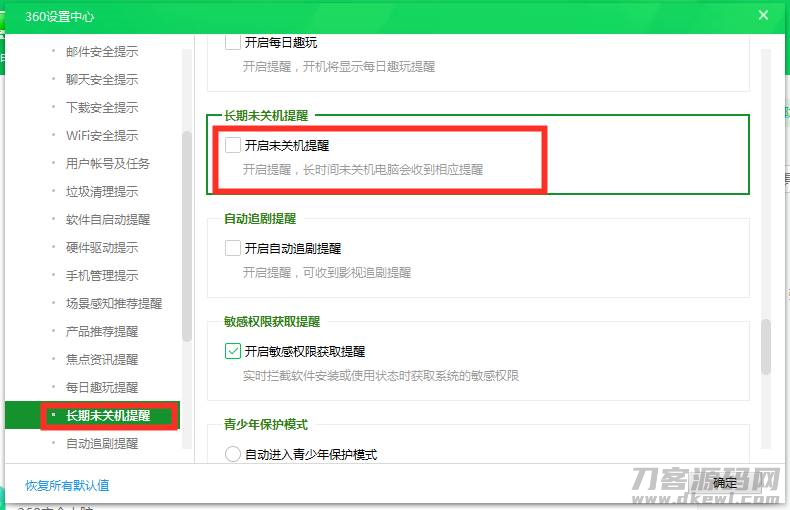Open 硬件驱动提示 settings
Image resolution: width=790 pixels, height=510 pixels.
click(102, 247)
